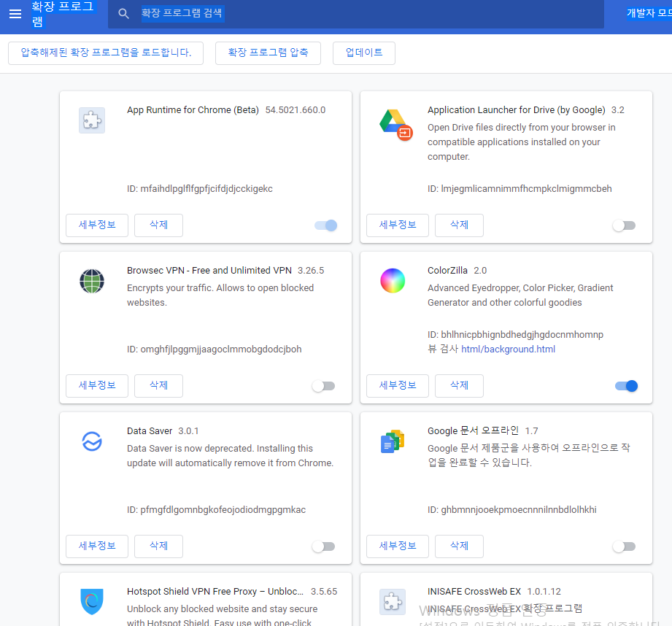The image size is (672, 626).
Task: Remove Google 문서 오프라인 with 삭제 button
Action: click(x=459, y=546)
